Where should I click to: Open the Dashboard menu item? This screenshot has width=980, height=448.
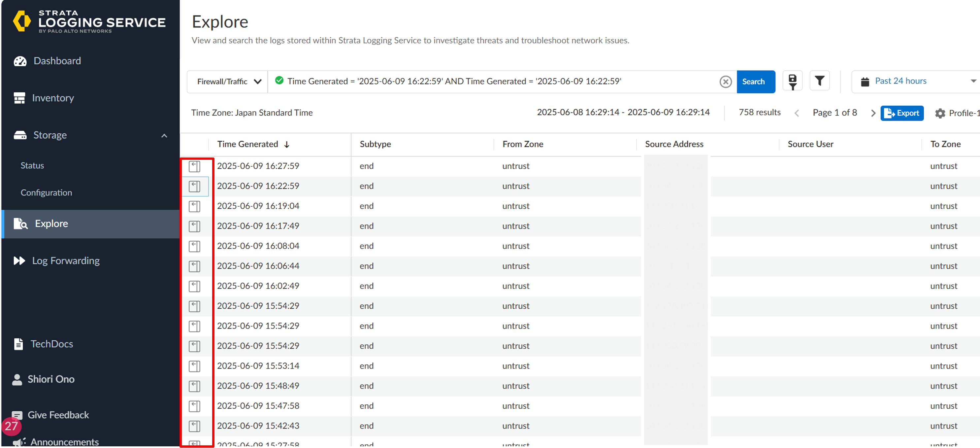click(x=57, y=61)
